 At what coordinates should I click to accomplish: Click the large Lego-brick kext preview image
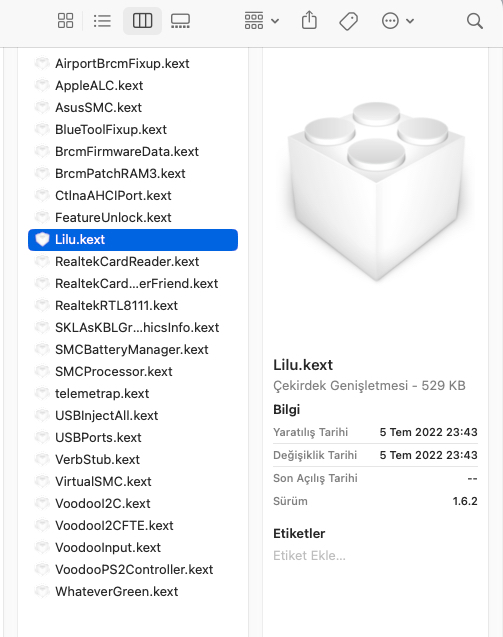click(x=376, y=191)
